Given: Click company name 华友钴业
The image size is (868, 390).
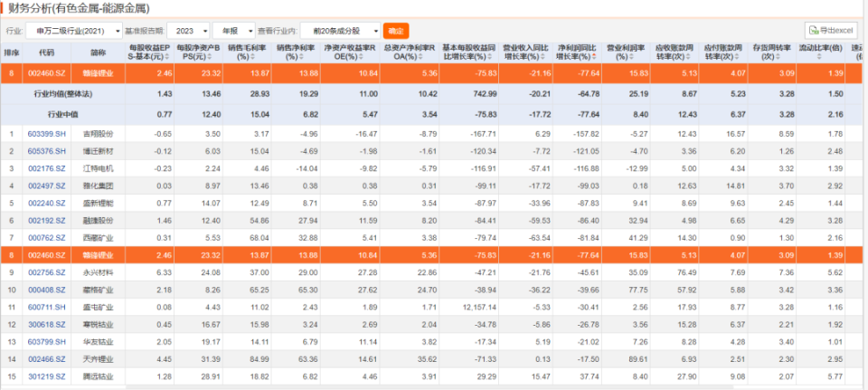Looking at the screenshot, I should coord(98,342).
